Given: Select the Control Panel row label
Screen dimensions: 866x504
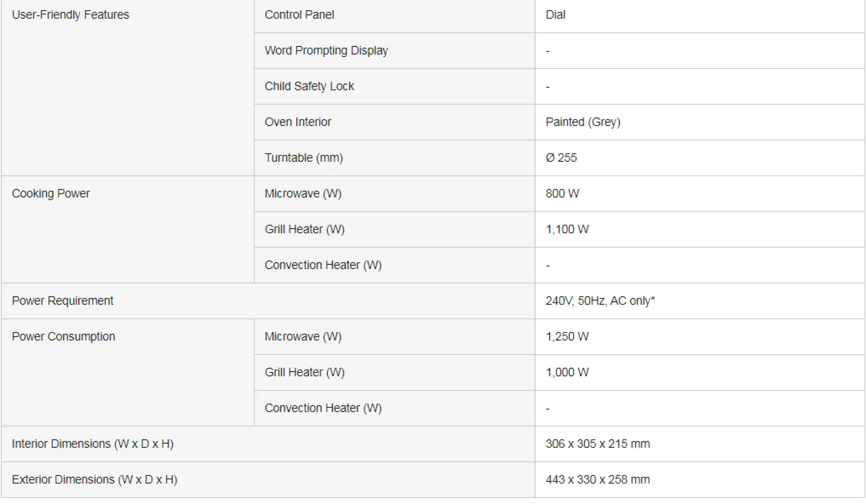Looking at the screenshot, I should [299, 15].
